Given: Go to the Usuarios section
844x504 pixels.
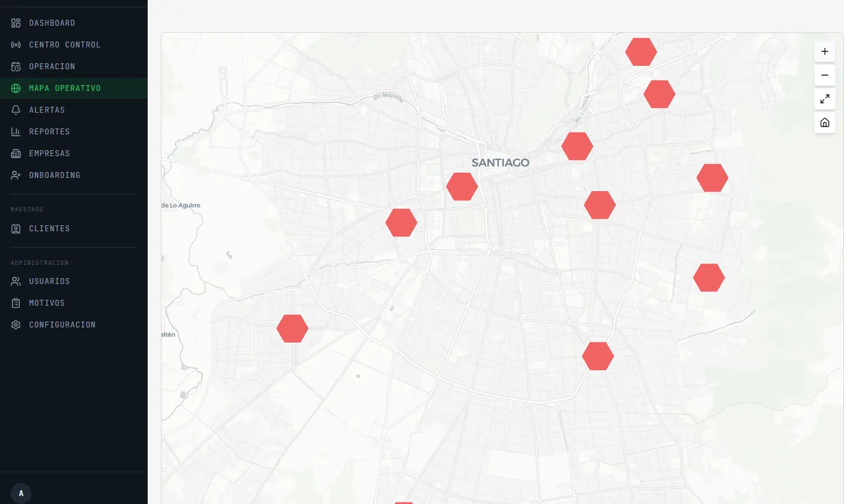Looking at the screenshot, I should click(x=74, y=281).
